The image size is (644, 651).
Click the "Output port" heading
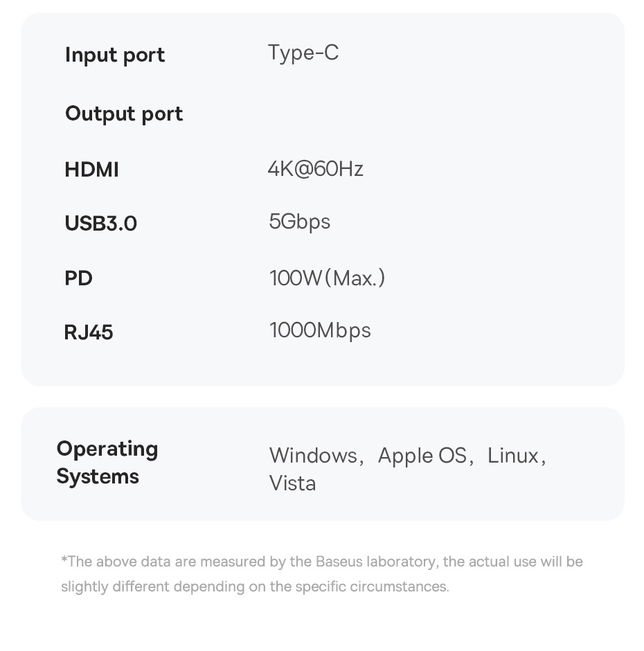(124, 114)
